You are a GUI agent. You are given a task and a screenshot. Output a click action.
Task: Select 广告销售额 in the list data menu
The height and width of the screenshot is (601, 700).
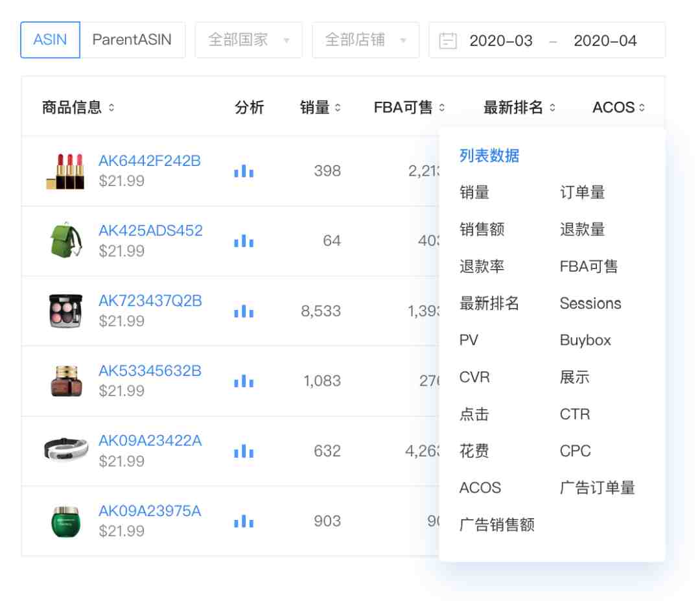pyautogui.click(x=497, y=525)
